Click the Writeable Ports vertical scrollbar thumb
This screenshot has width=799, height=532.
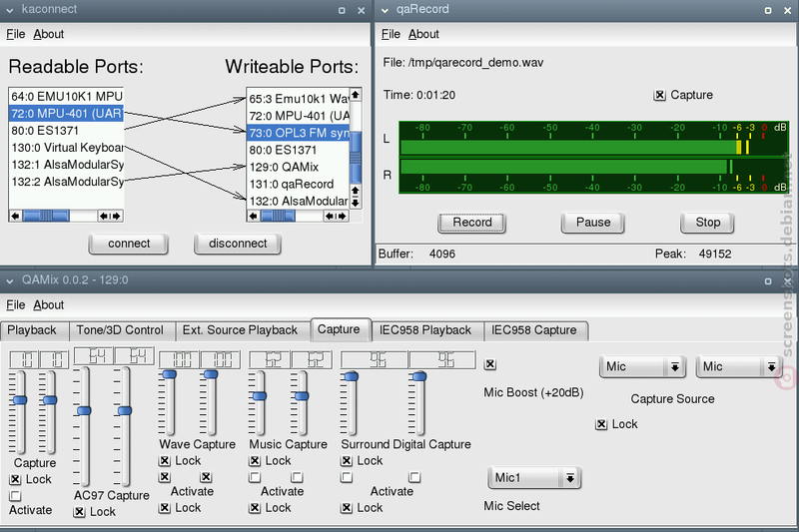click(356, 157)
